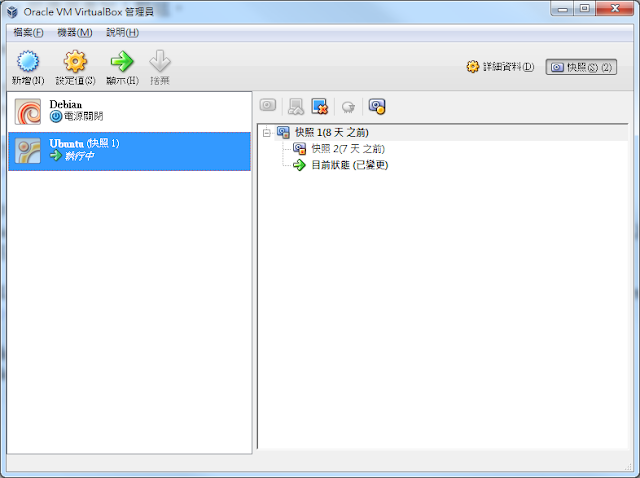Click green arrow icon for 目前狀態
This screenshot has height=478, width=640.
pyautogui.click(x=299, y=165)
